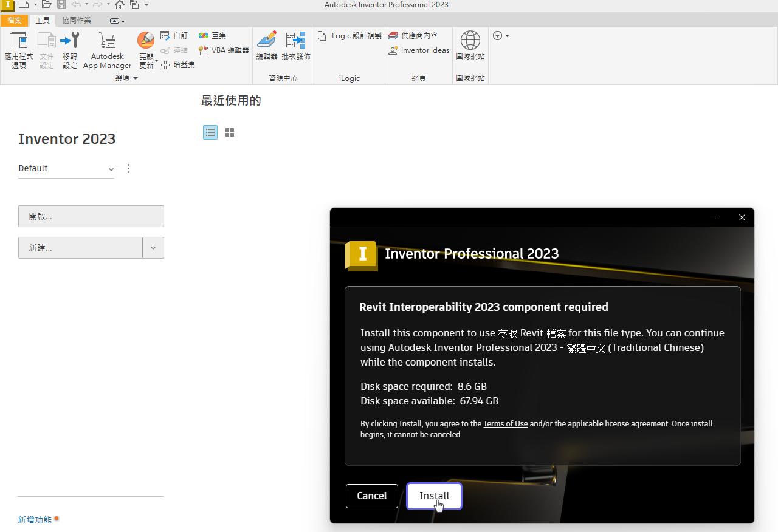The image size is (778, 532).
Task: Click the Inventor 2023 home panel title
Action: [67, 139]
